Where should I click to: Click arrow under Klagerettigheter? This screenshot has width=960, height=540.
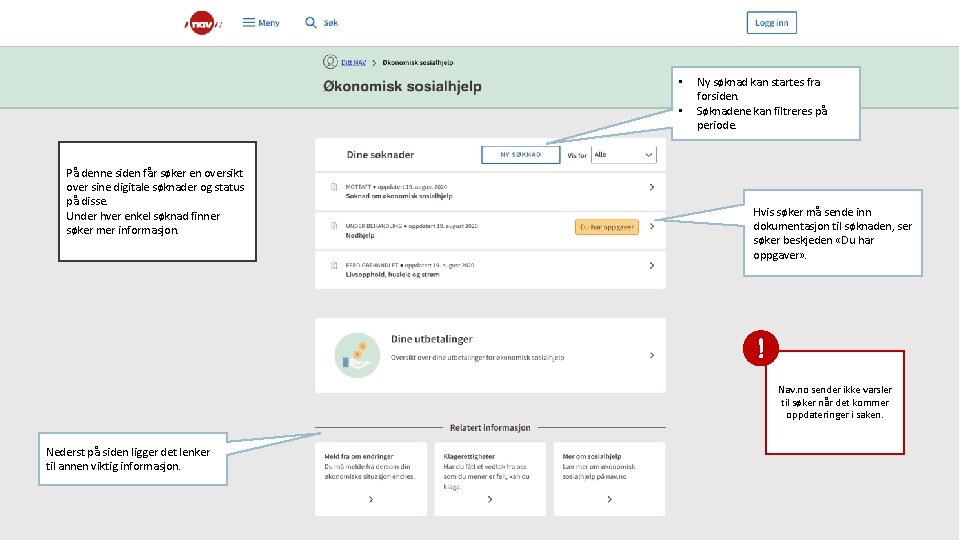point(490,500)
